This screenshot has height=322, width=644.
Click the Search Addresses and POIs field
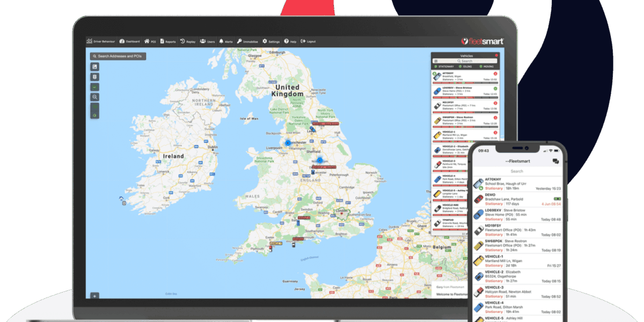pyautogui.click(x=118, y=56)
